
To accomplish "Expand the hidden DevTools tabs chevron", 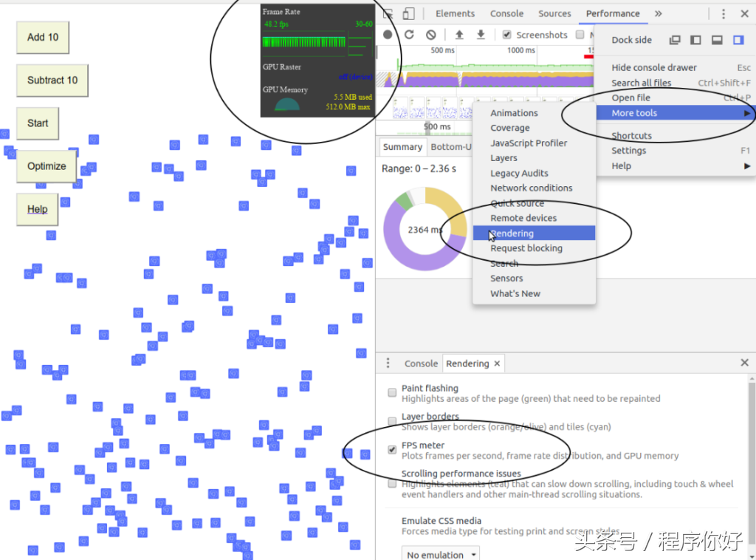I will tap(658, 13).
